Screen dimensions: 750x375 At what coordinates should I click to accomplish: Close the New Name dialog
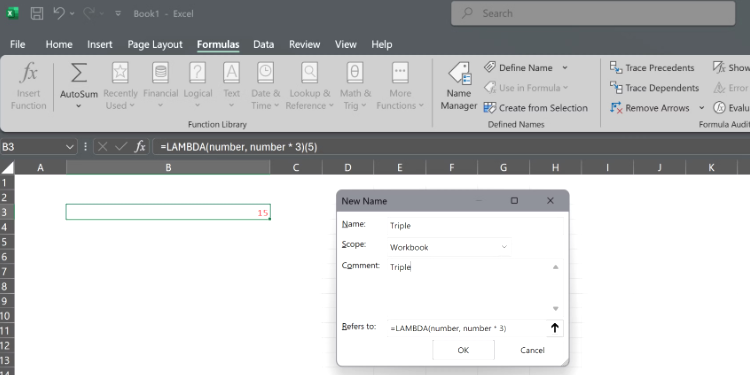pyautogui.click(x=550, y=201)
